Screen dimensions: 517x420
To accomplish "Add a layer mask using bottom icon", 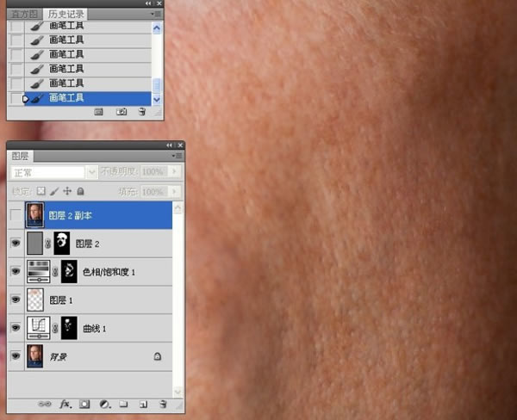I will [84, 404].
